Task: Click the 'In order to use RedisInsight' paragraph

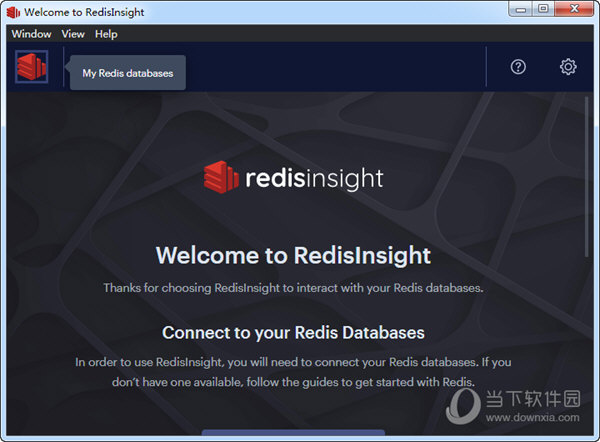Action: (x=293, y=372)
